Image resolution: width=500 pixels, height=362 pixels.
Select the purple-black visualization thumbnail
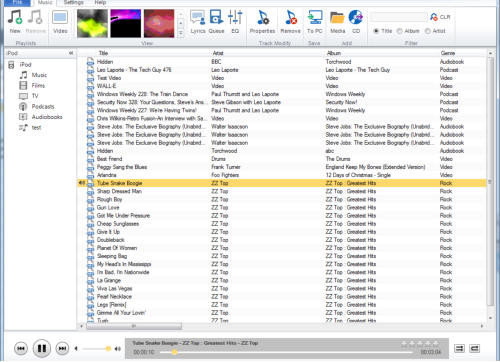click(x=126, y=23)
